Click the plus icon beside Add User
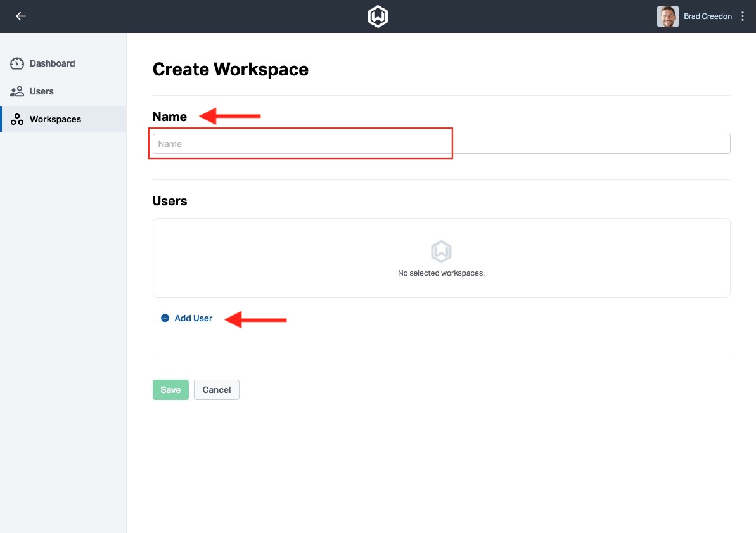Screen dimensions: 756x533 click(165, 318)
